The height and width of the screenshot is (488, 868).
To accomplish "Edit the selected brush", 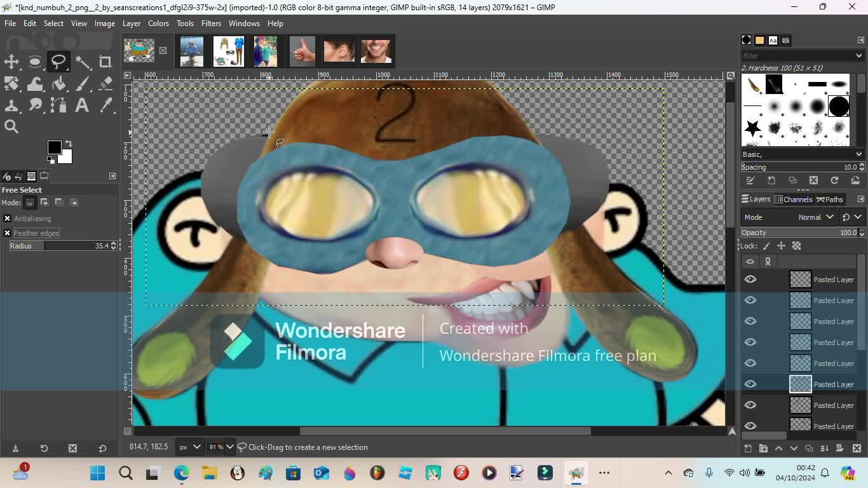I will 750,180.
